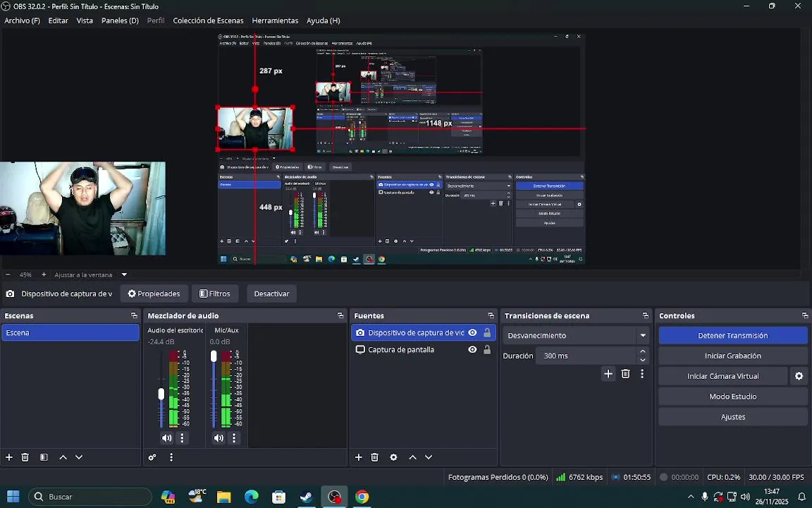Open audio mixer menu dots at bottom
This screenshot has width=812, height=508.
(171, 457)
